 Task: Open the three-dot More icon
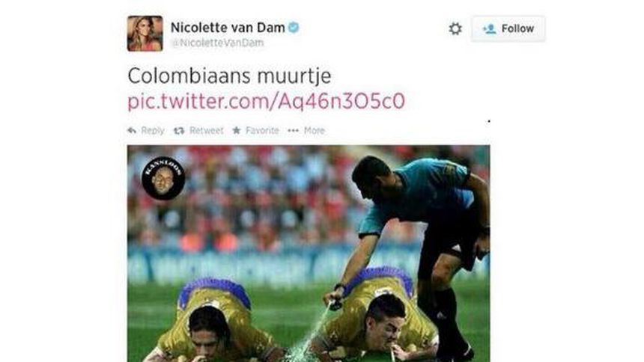294,131
